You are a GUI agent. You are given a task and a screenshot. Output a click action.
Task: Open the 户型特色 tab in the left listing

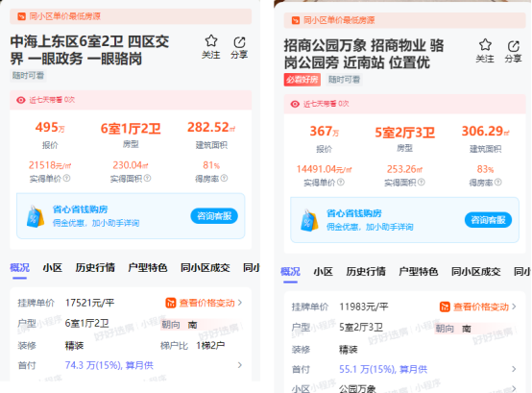coord(148,268)
